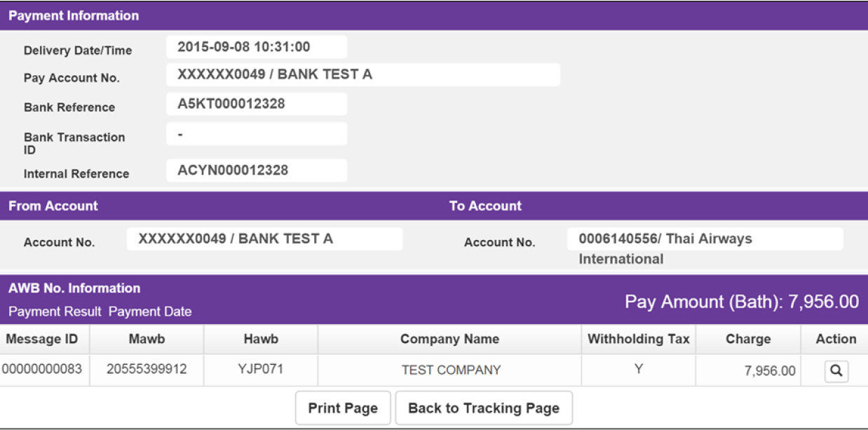Image resolution: width=868 pixels, height=430 pixels.
Task: Click the Bank Reference field
Action: tap(257, 105)
